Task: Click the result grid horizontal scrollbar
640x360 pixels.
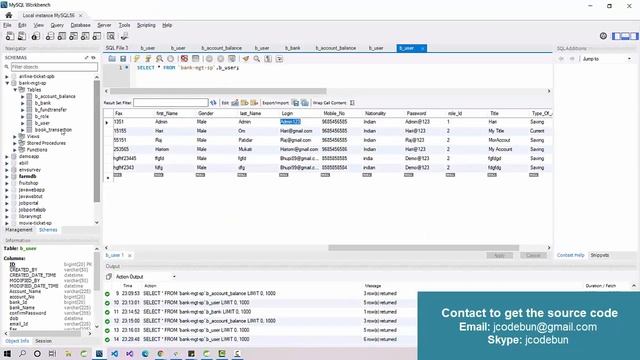Action: coord(423,248)
